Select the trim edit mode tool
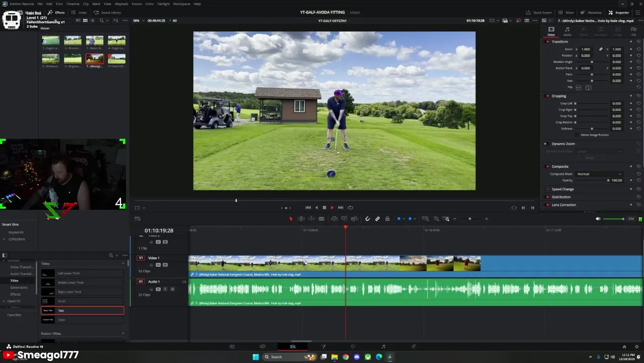Viewport: 644px width, 363px height. point(301,219)
